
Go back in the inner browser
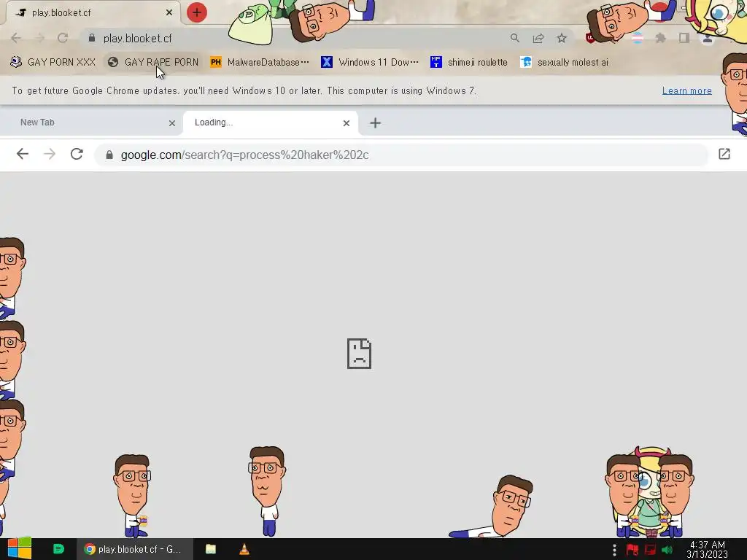click(23, 154)
